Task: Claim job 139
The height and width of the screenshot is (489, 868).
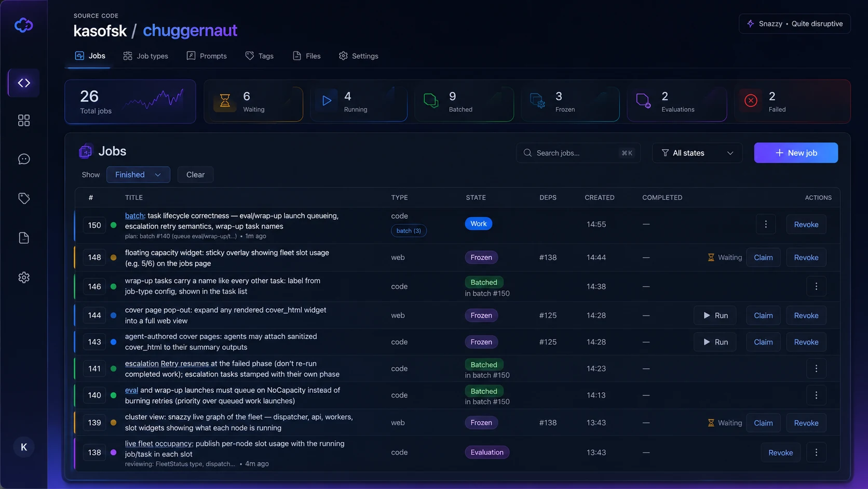Action: [x=763, y=423]
